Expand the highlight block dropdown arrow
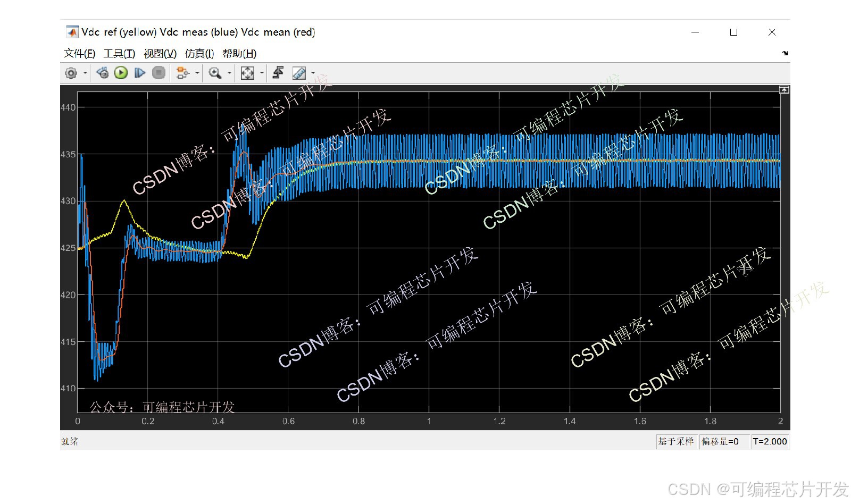This screenshot has height=504, width=851. pyautogui.click(x=197, y=73)
